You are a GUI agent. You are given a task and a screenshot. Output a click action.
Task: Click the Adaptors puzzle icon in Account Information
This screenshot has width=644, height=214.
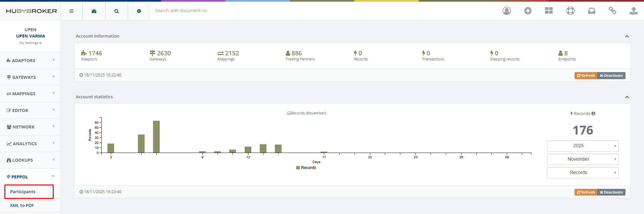84,53
